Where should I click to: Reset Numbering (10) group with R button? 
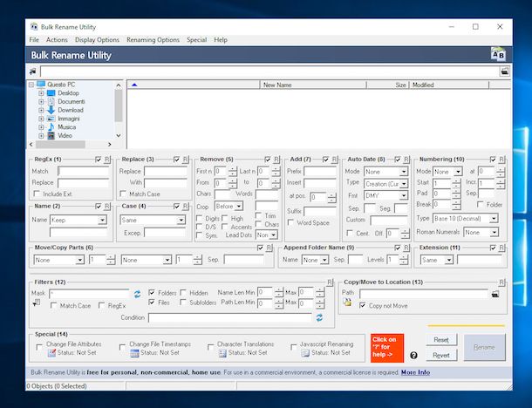point(501,159)
